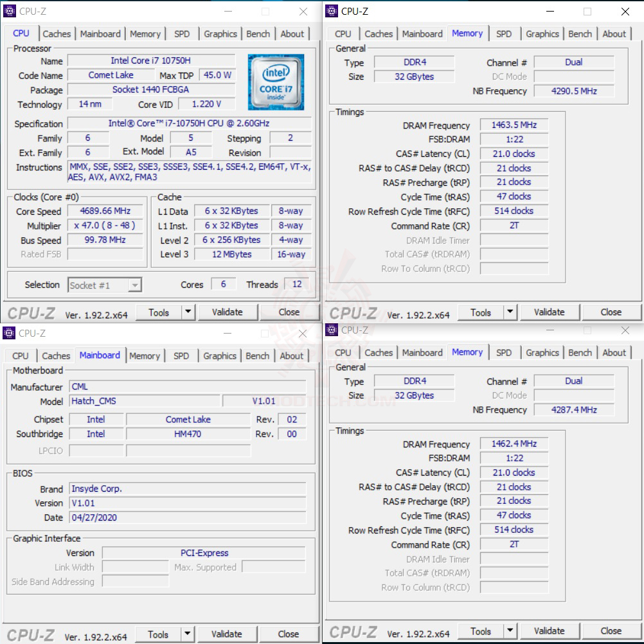Click Tools button in Mainboard window
644x644 pixels.
click(157, 634)
